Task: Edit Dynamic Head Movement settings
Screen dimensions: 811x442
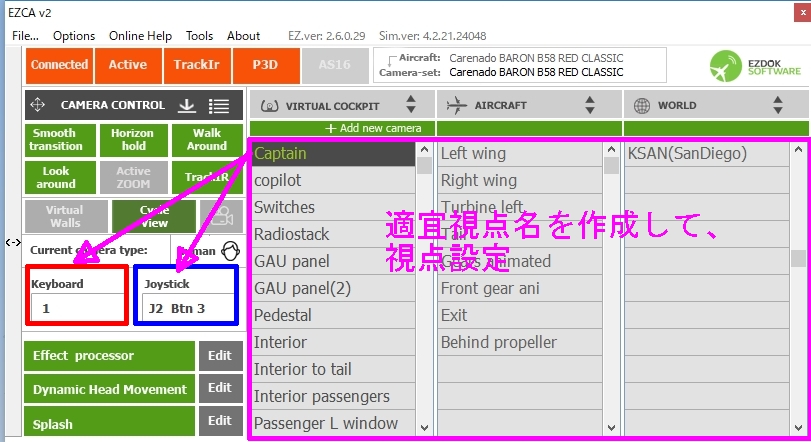Action: click(x=220, y=388)
